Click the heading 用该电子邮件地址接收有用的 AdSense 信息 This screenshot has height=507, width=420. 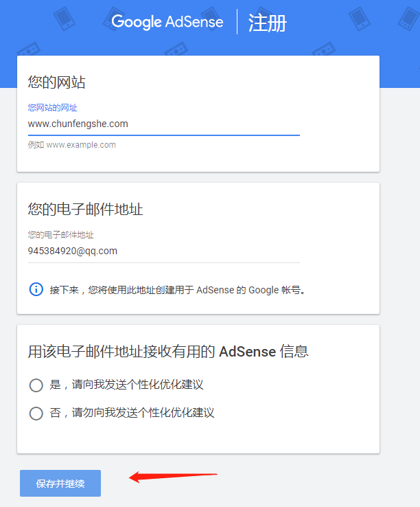pyautogui.click(x=168, y=352)
